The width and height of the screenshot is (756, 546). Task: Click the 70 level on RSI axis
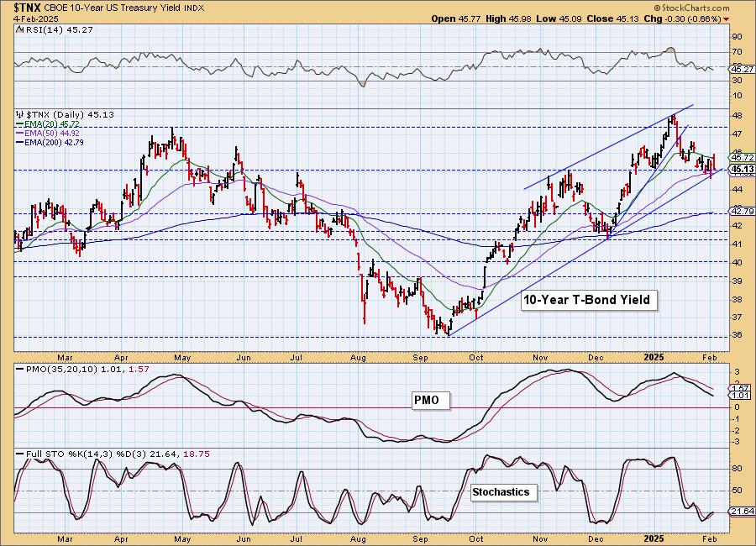point(738,52)
